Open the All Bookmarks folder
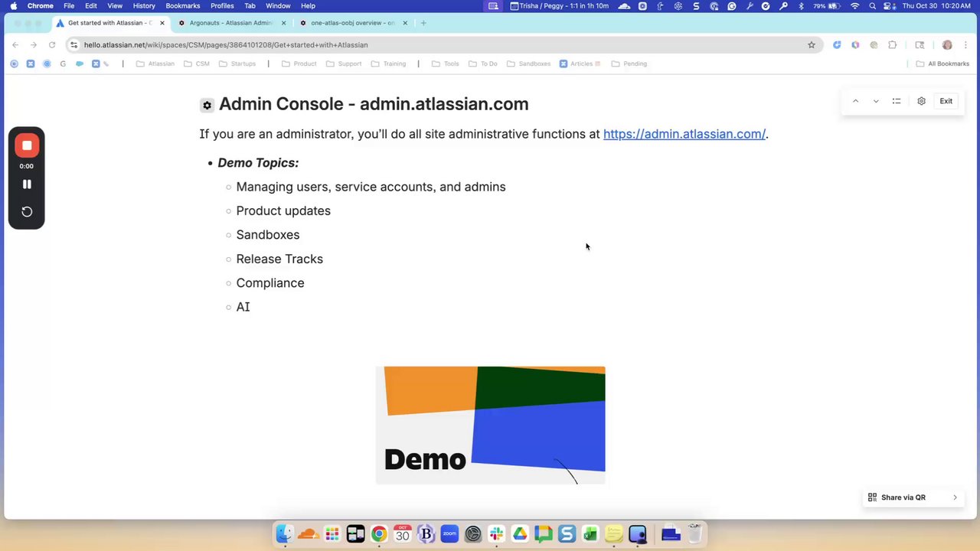980x551 pixels. [943, 64]
